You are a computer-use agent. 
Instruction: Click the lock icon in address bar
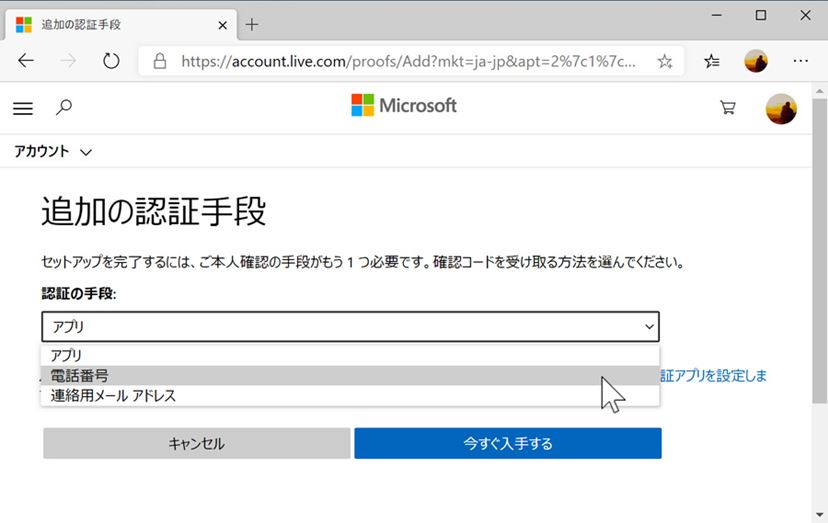tap(159, 61)
